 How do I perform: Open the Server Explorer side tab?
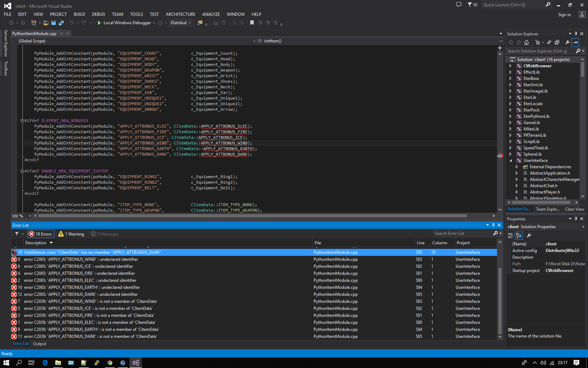pyautogui.click(x=6, y=43)
